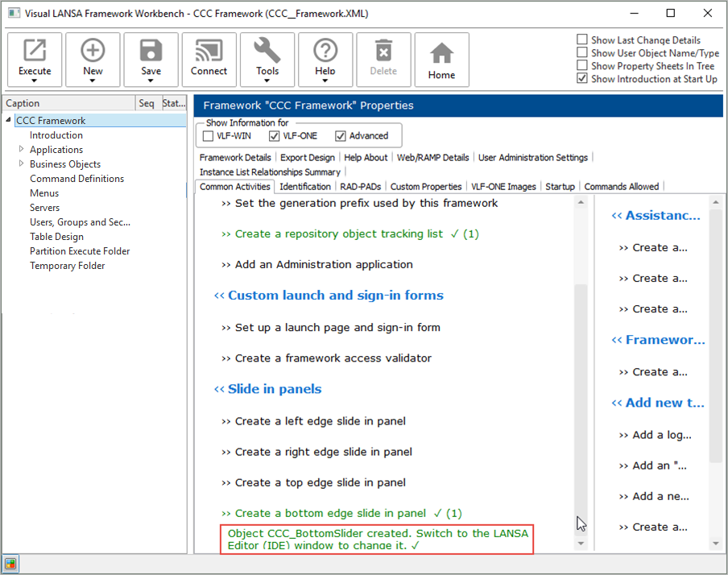
Task: Enable Show Last Change Details checkbox
Action: [582, 40]
